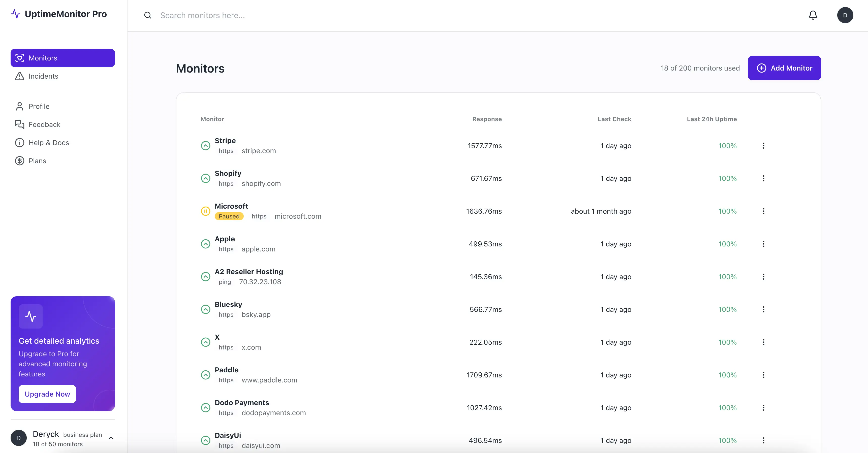
Task: Click the notification bell icon
Action: point(813,15)
